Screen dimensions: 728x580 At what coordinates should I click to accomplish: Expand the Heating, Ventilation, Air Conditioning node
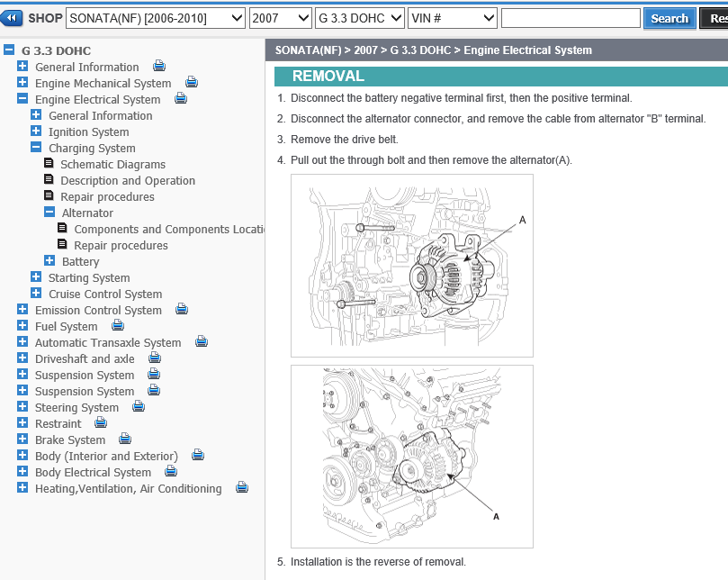(x=22, y=487)
